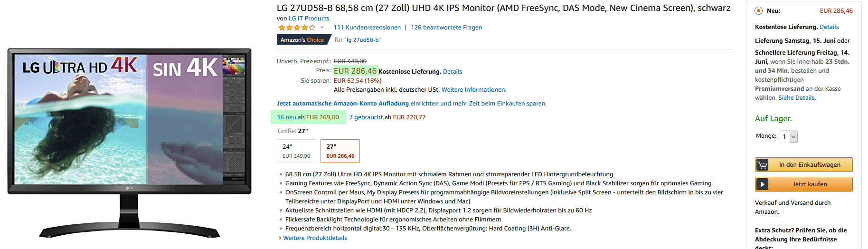Open Weitere Informationen about VAT
The width and height of the screenshot is (868, 249).
click(x=474, y=90)
